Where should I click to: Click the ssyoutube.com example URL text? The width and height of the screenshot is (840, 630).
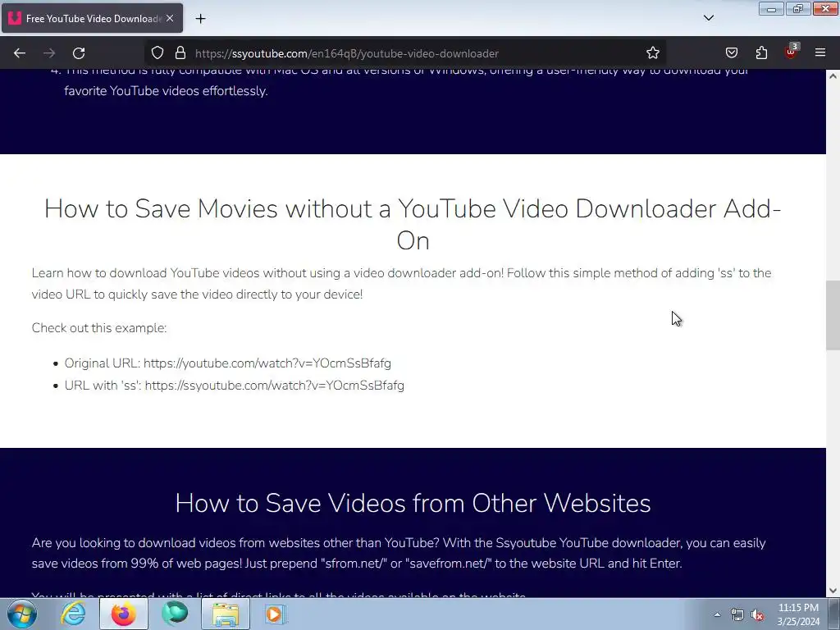click(x=274, y=386)
